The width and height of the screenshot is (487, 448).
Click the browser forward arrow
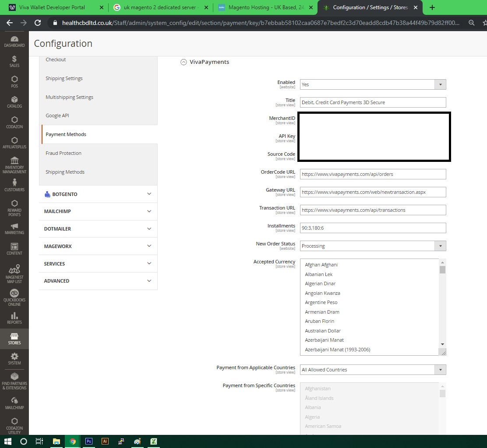click(x=24, y=23)
